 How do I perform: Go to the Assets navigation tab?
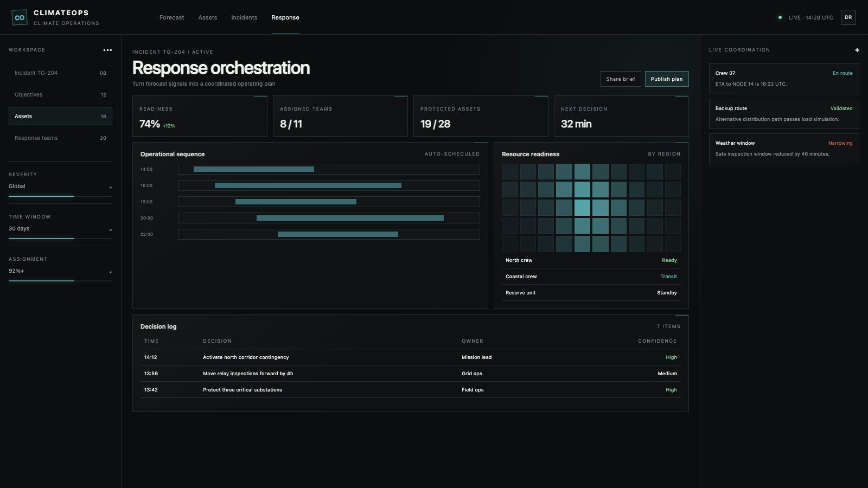click(208, 17)
